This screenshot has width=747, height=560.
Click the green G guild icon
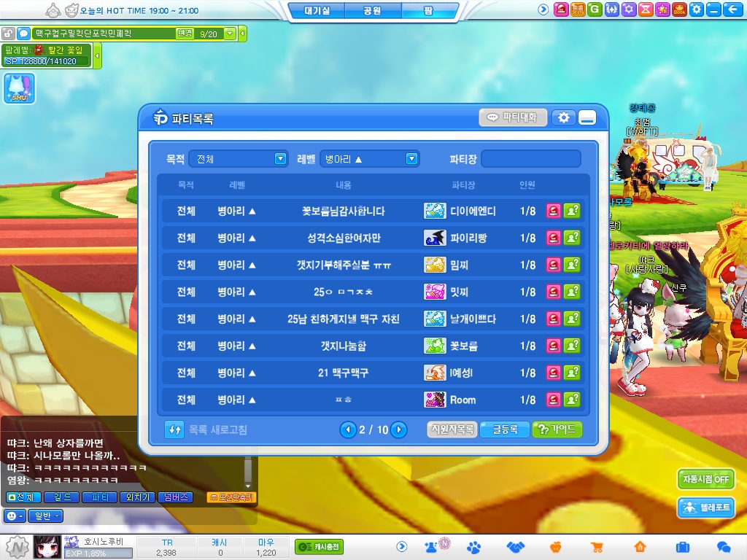(x=595, y=9)
